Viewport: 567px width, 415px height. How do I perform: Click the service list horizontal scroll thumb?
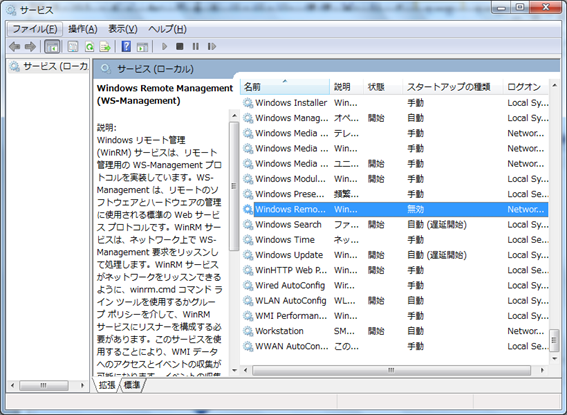391,370
